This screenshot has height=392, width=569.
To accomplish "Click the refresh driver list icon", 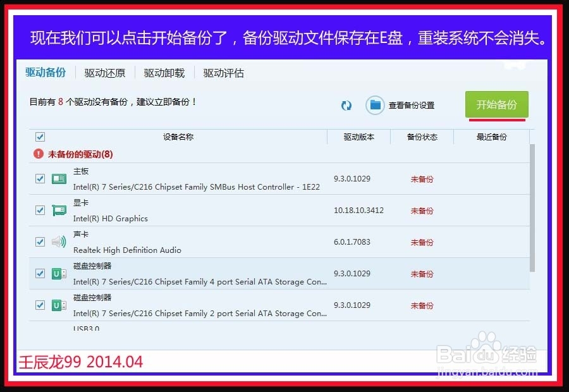I will pos(346,106).
